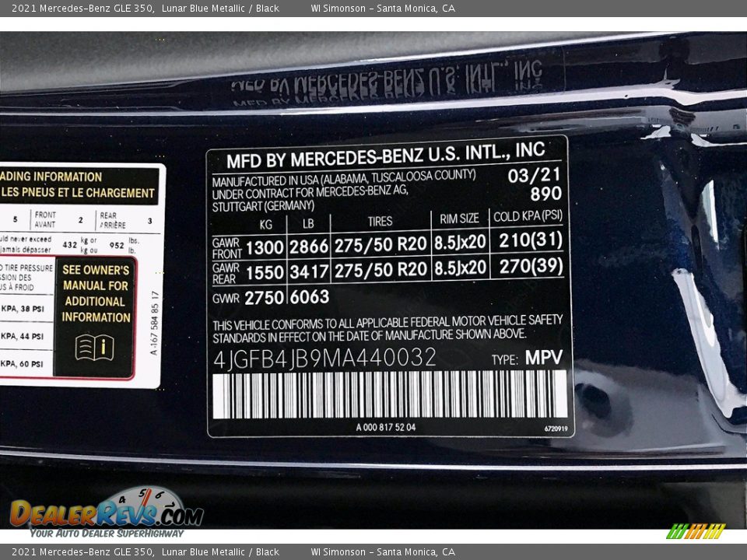The width and height of the screenshot is (747, 560).
Task: Click the 38 PSI tire pressure row
Action: pyautogui.click(x=23, y=309)
